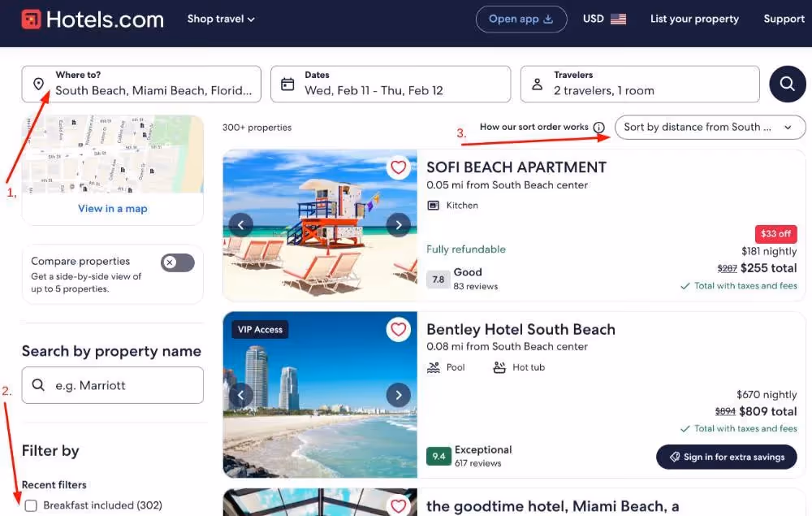Screen dimensions: 812x516
Task: Click the 617 reviews text
Action: (477, 463)
